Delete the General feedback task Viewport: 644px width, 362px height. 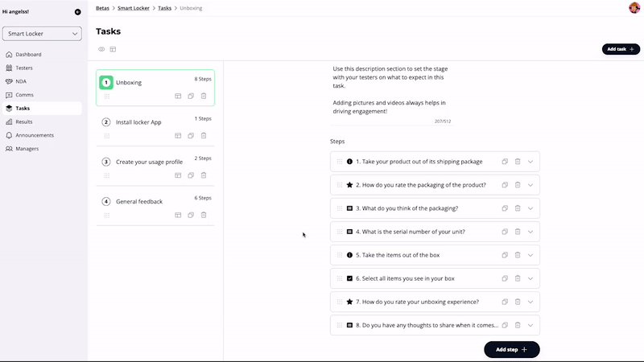click(204, 215)
